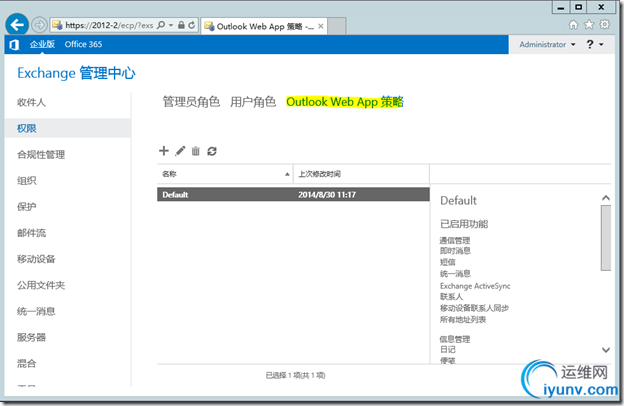Image resolution: width=624 pixels, height=406 pixels.
Task: Click 移动设备联系人同步 in the features list
Action: [474, 308]
